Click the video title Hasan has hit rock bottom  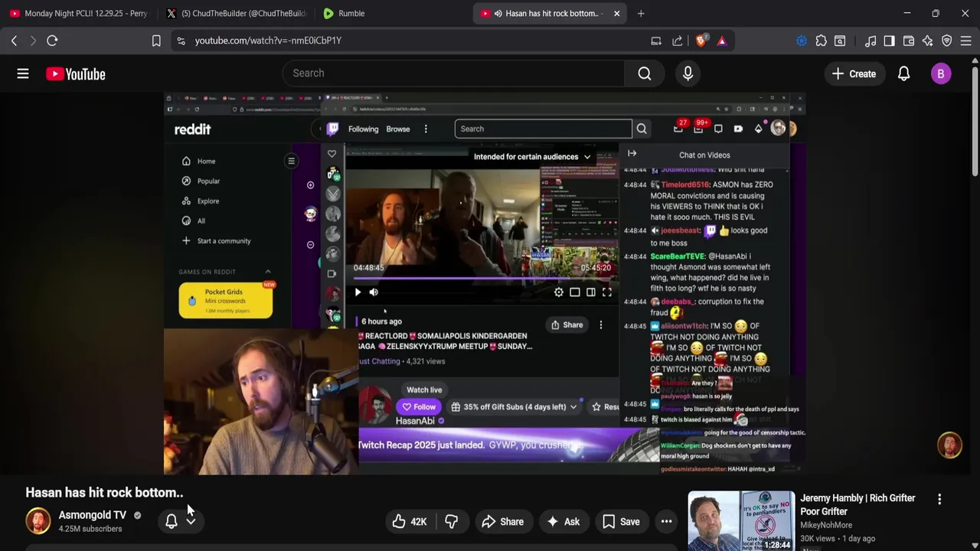pos(104,493)
